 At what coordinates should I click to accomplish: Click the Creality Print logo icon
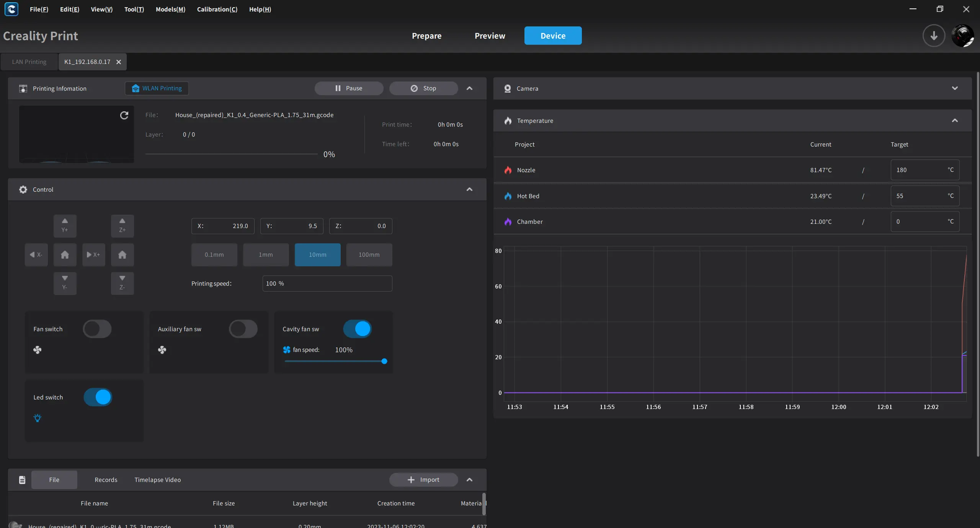(x=11, y=9)
